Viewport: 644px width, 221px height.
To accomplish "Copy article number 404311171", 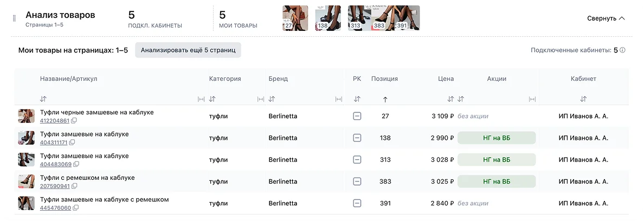I will click(72, 142).
